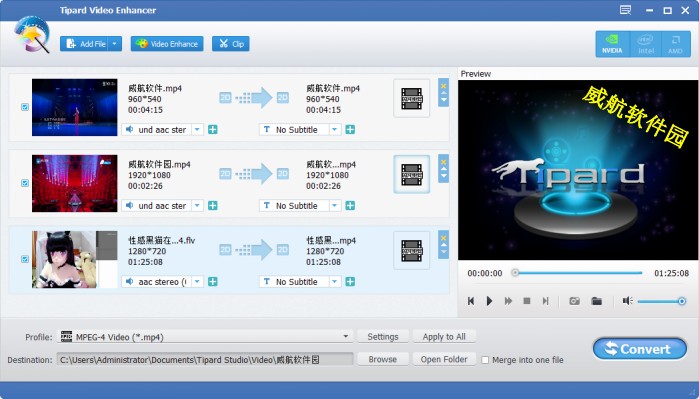Enable Merge into one file checkbox

tap(485, 360)
